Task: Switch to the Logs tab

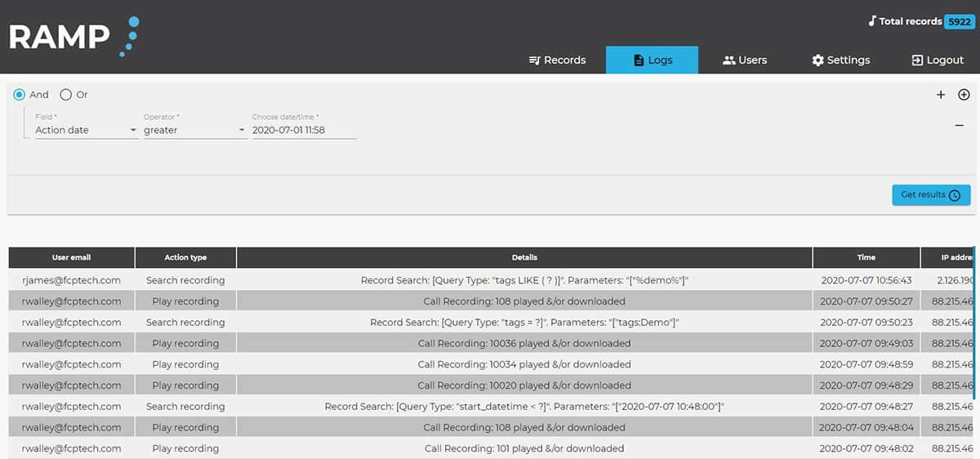Action: 652,60
